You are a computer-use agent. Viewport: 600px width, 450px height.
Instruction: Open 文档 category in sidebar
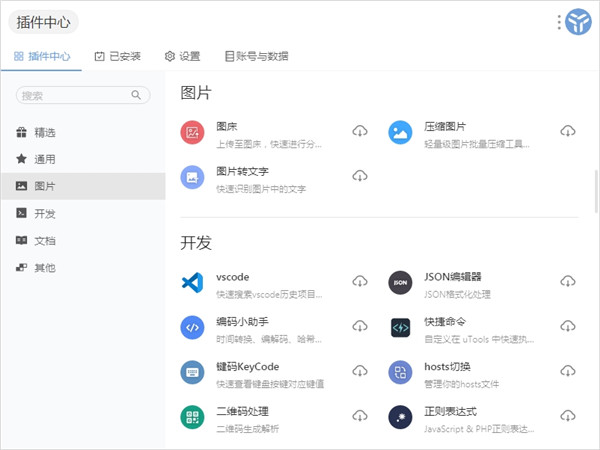(45, 241)
